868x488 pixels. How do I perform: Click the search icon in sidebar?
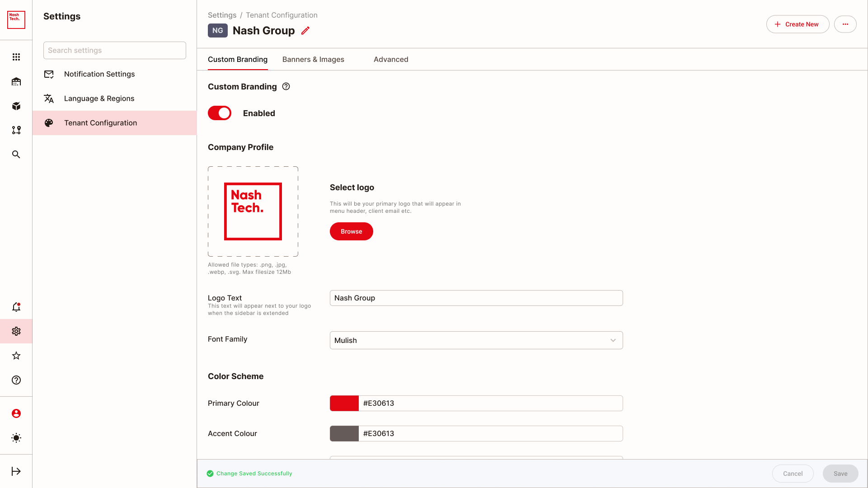click(16, 155)
